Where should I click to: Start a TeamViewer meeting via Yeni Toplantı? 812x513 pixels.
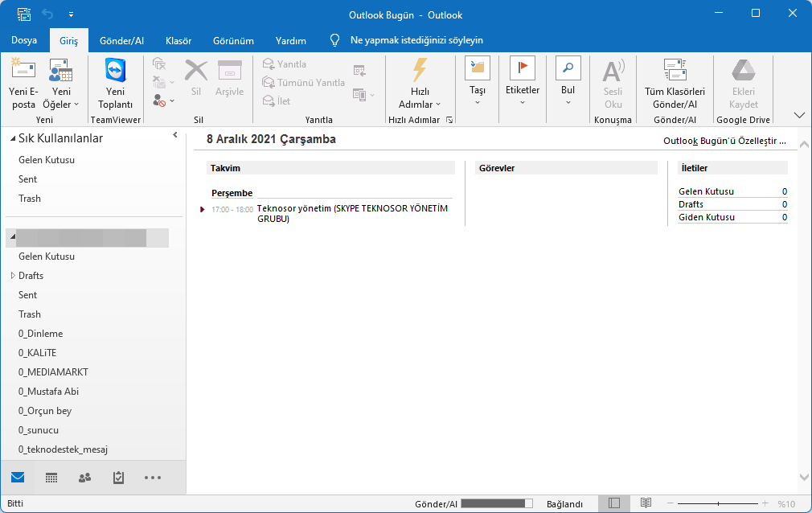pos(114,83)
